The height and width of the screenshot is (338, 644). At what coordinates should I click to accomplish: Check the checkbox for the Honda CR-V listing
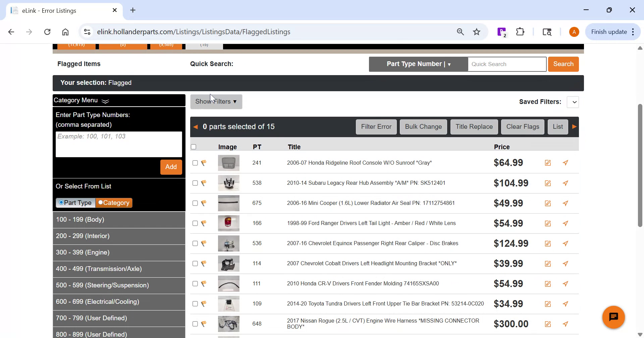pos(195,283)
